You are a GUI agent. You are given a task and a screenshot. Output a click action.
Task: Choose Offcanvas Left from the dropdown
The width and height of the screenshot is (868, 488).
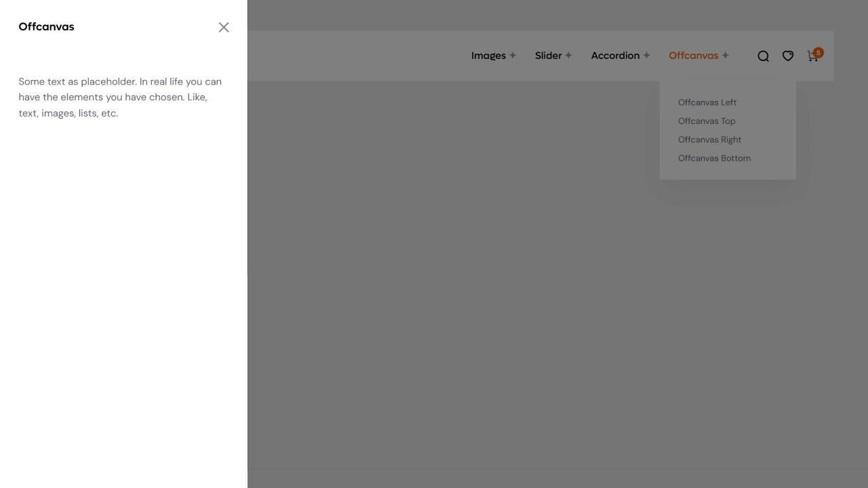tap(707, 102)
